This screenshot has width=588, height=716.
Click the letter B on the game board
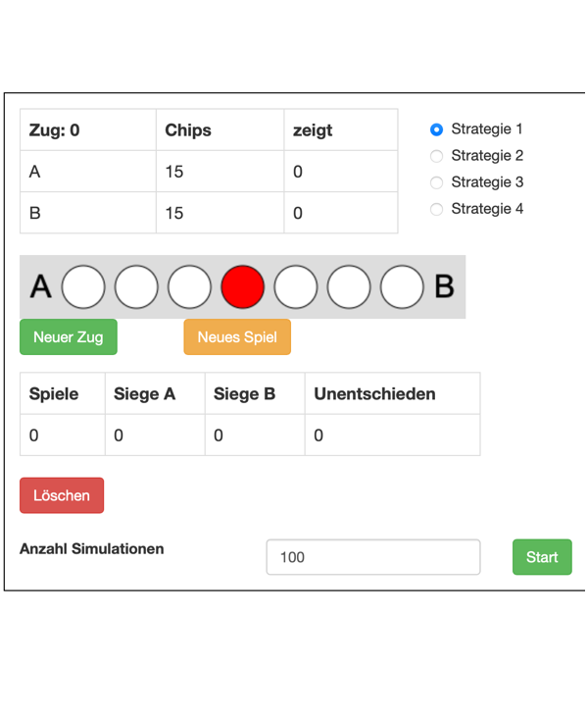pyautogui.click(x=444, y=286)
